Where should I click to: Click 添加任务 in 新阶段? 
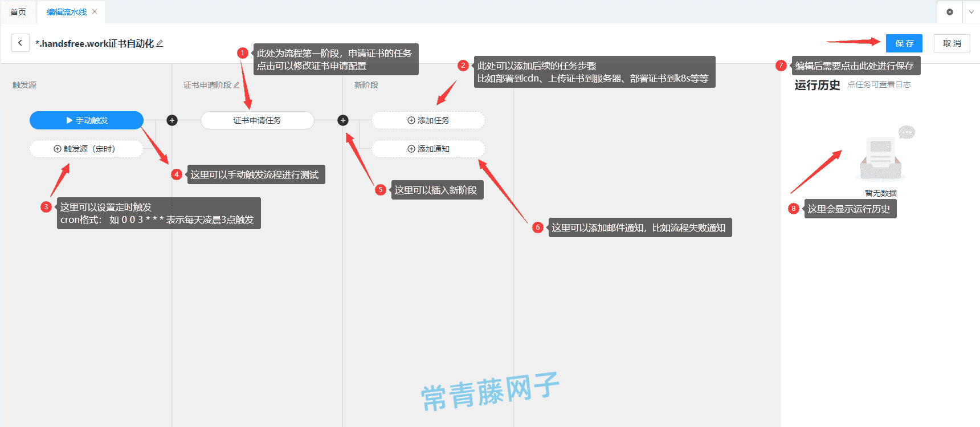point(428,120)
